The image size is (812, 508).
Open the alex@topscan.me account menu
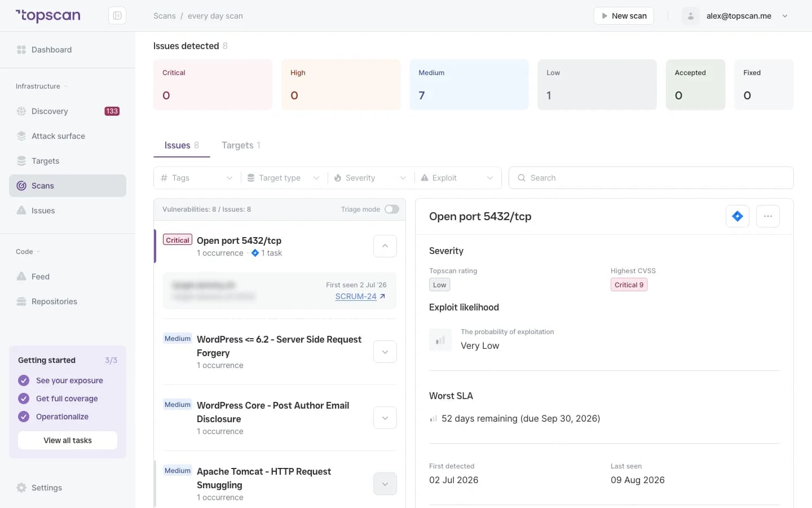coord(735,16)
